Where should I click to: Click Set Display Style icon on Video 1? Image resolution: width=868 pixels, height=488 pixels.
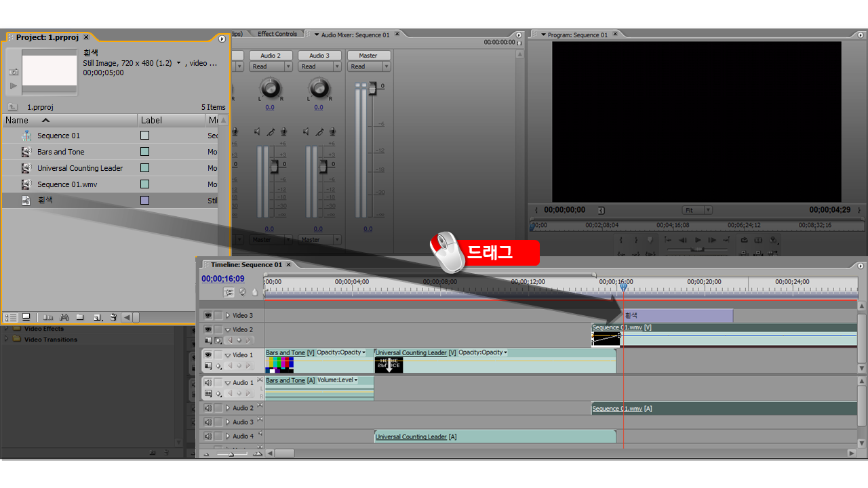209,366
